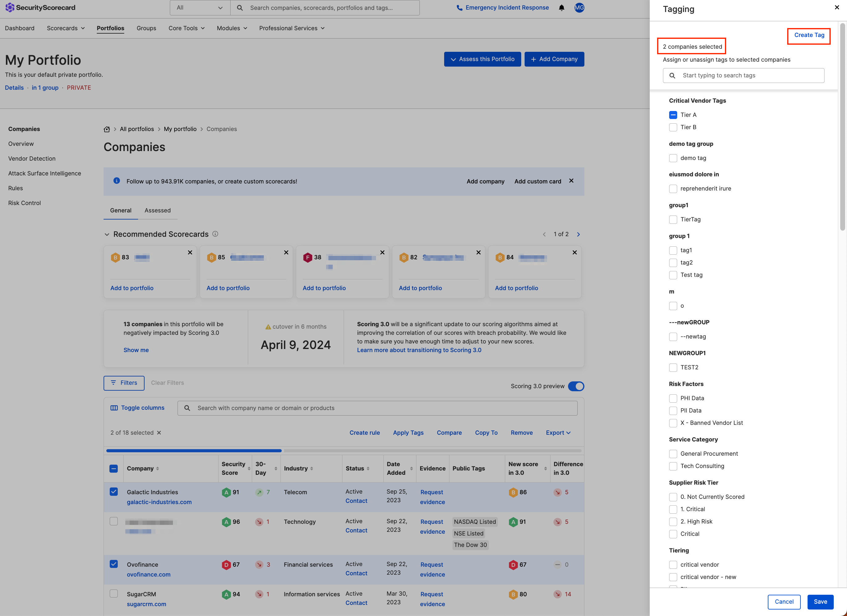The width and height of the screenshot is (847, 616).
Task: Cancel the tagging panel
Action: [784, 602]
